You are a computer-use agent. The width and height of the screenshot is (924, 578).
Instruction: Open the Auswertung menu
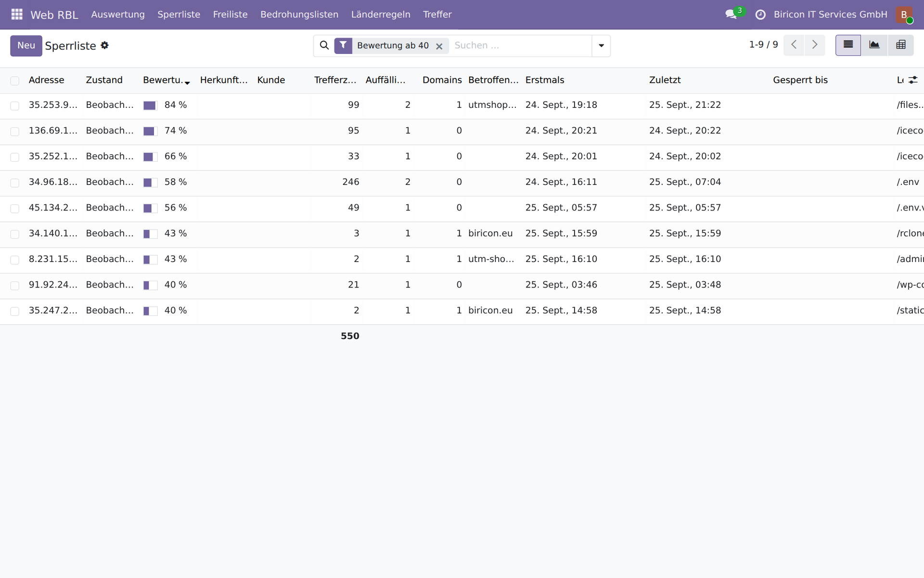(x=118, y=14)
